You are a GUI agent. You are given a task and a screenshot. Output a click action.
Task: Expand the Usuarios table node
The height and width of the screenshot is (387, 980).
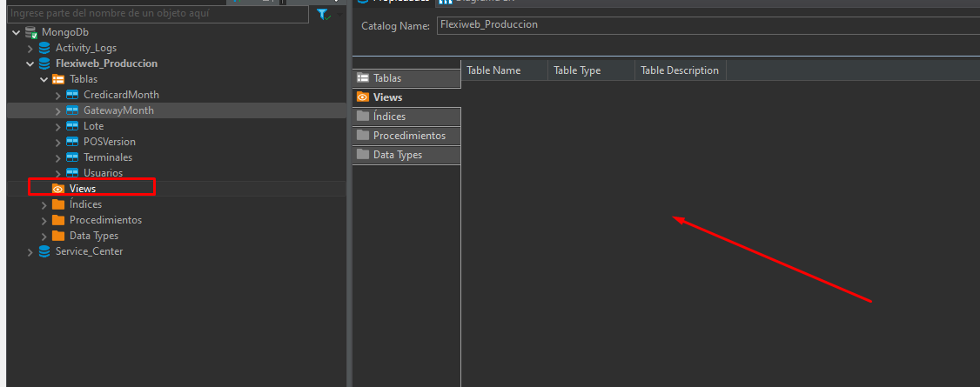click(x=58, y=173)
